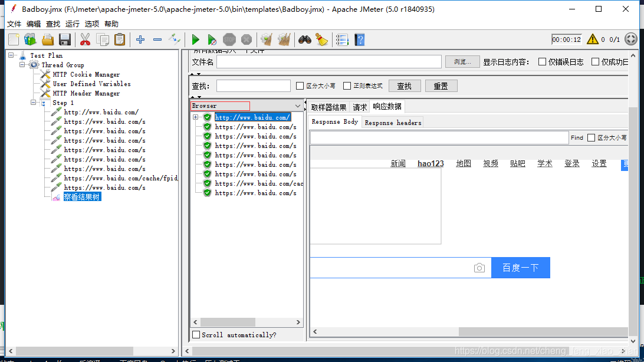The image size is (644, 362).
Task: Click the remote engine status icon
Action: point(631,40)
